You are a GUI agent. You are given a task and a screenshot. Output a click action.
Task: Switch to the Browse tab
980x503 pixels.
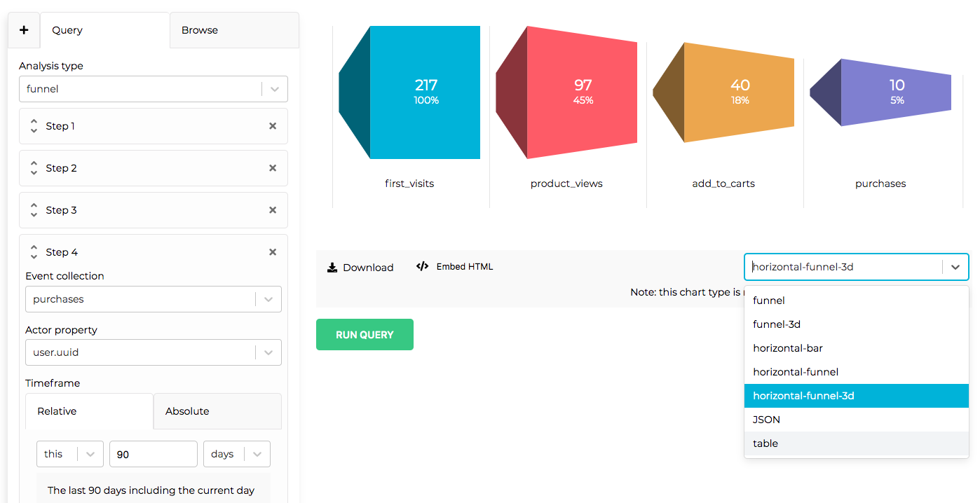[x=199, y=30]
